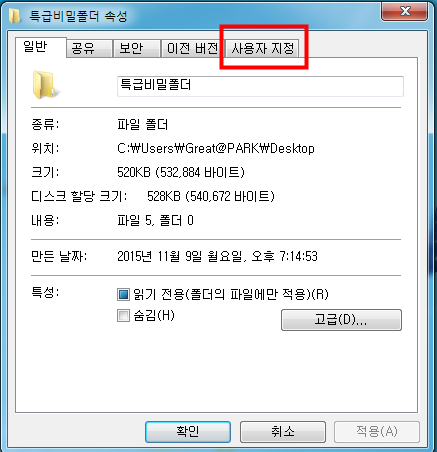Open the 사용자 지정 tab
Screen dimensions: 437x452
262,49
